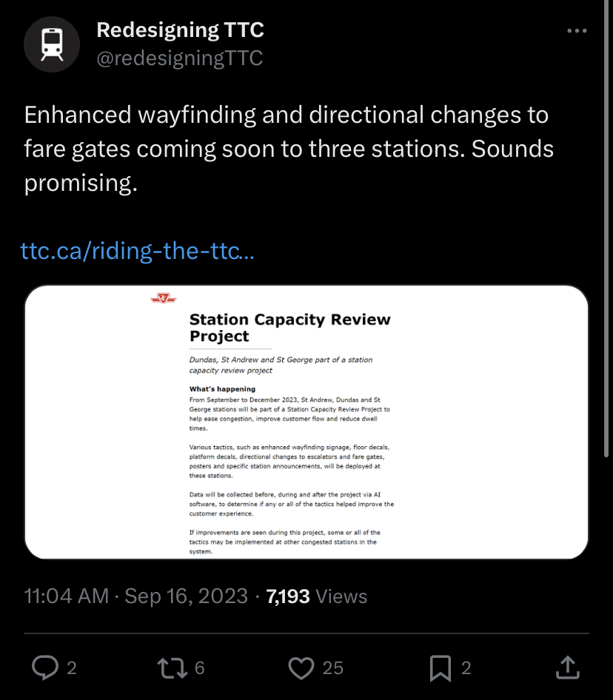
Task: Click the reply speech bubble icon
Action: (x=45, y=668)
